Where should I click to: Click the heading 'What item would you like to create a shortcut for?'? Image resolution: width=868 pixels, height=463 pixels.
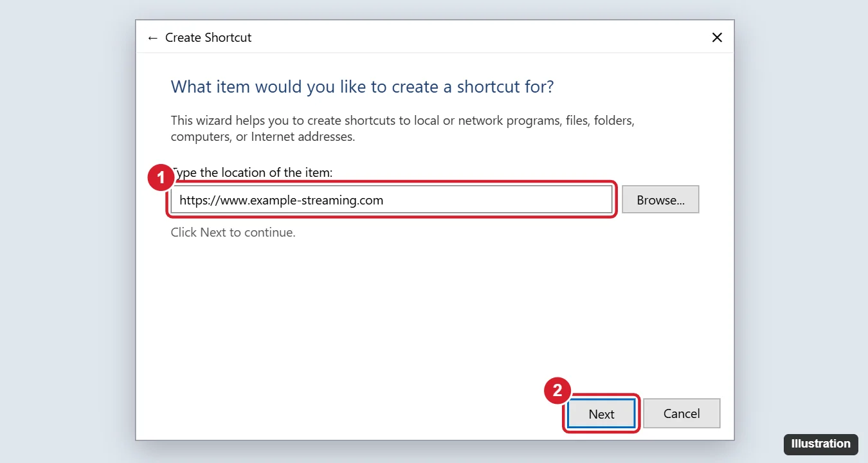tap(362, 87)
